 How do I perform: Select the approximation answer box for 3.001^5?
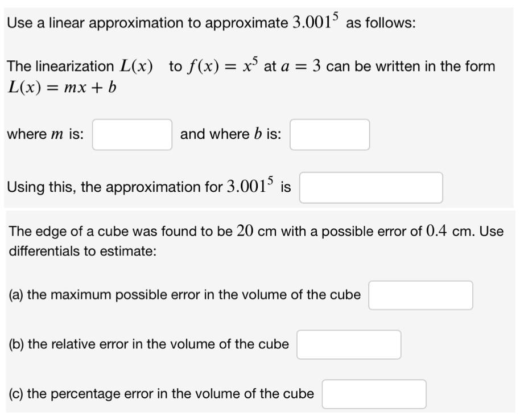click(x=371, y=187)
